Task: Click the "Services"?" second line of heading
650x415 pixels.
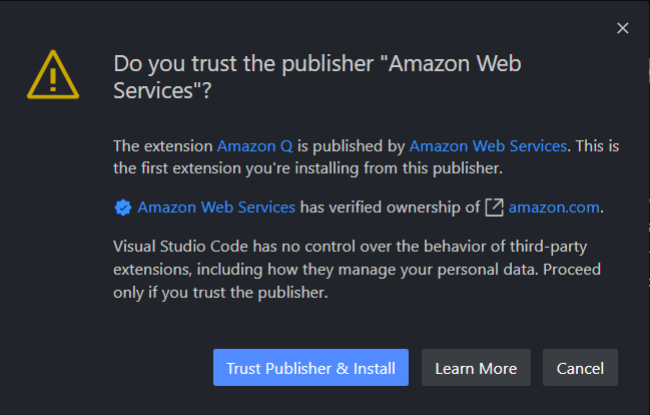Action: coord(163,92)
